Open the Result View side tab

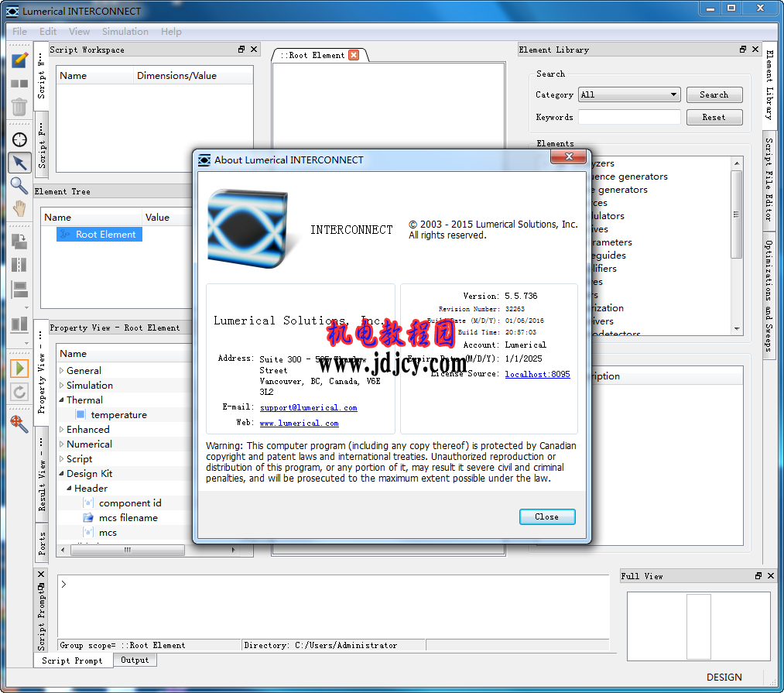tap(42, 475)
